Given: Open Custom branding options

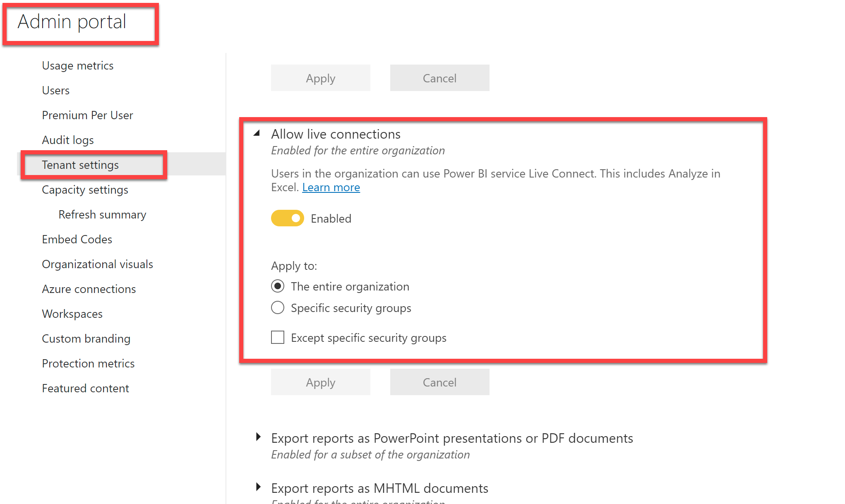Looking at the screenshot, I should pyautogui.click(x=86, y=338).
